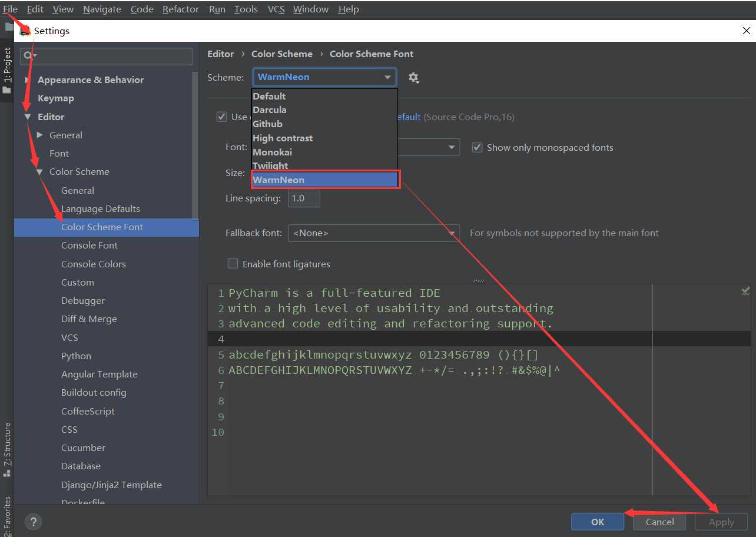Open the Help menu
The width and height of the screenshot is (756, 537).
(349, 9)
